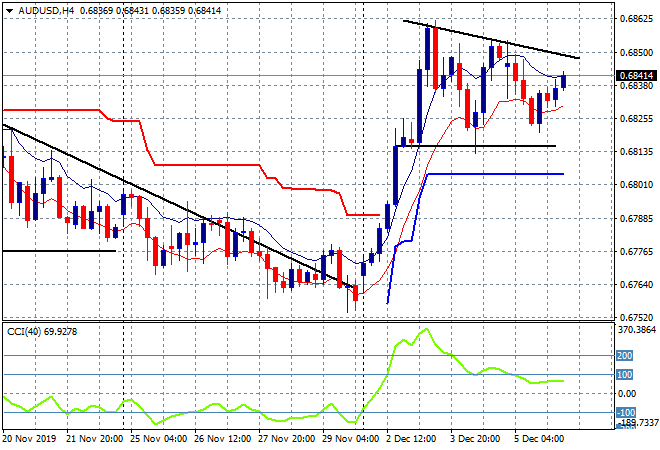Click the 0.67765 price axis label

636,252
